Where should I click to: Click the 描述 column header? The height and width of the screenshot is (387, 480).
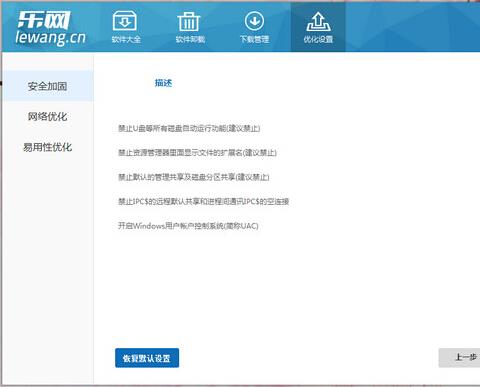pyautogui.click(x=163, y=83)
